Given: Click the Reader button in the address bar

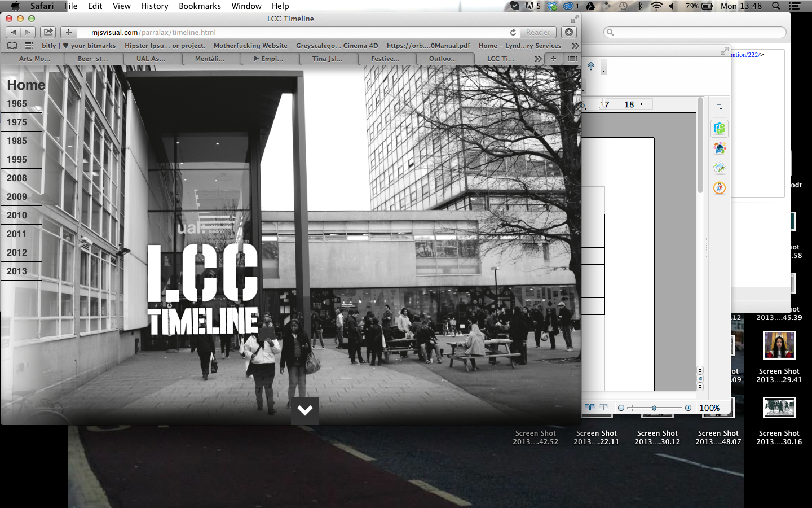Looking at the screenshot, I should pos(539,32).
